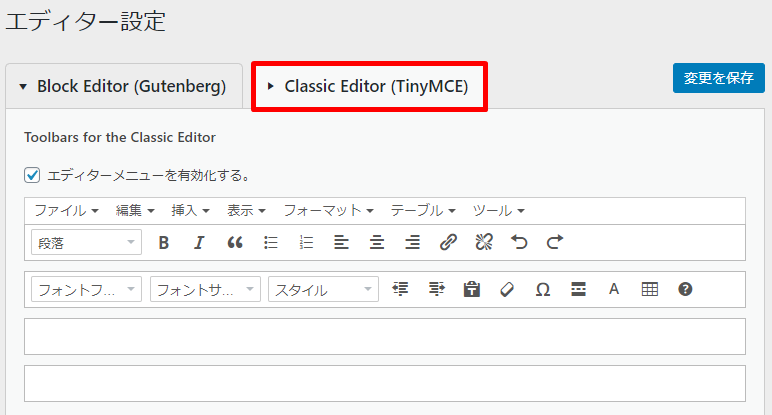Insert a blockquote using the quote icon

pos(235,242)
